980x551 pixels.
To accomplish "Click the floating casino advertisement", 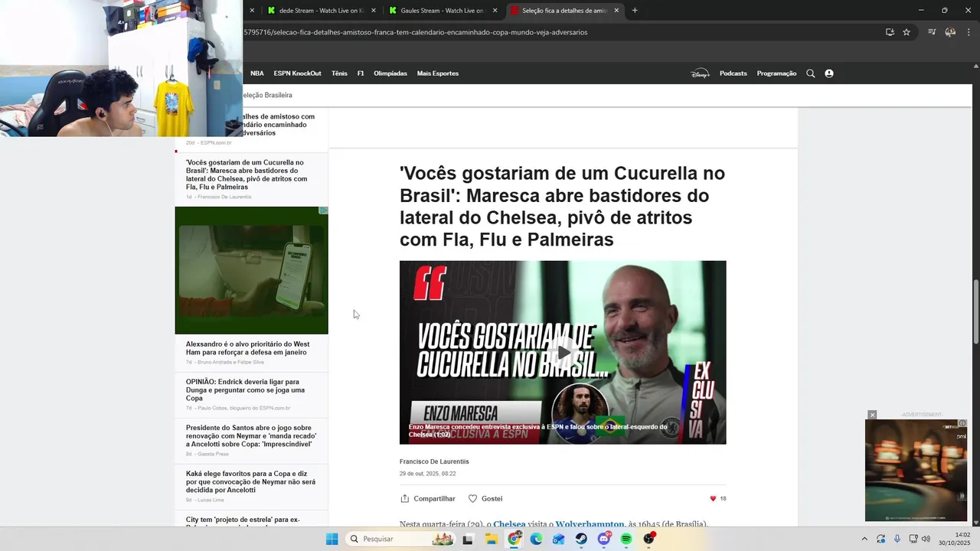I will (x=916, y=471).
